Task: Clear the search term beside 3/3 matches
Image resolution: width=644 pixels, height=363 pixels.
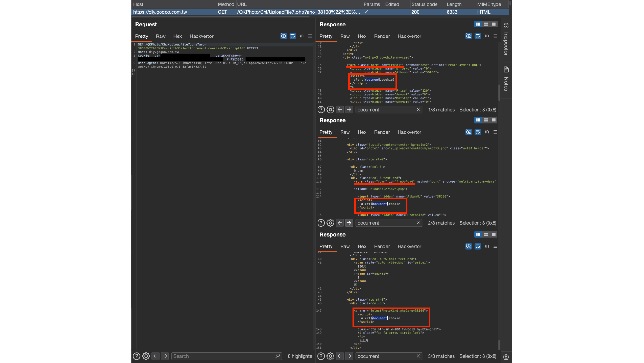Action: (x=418, y=356)
